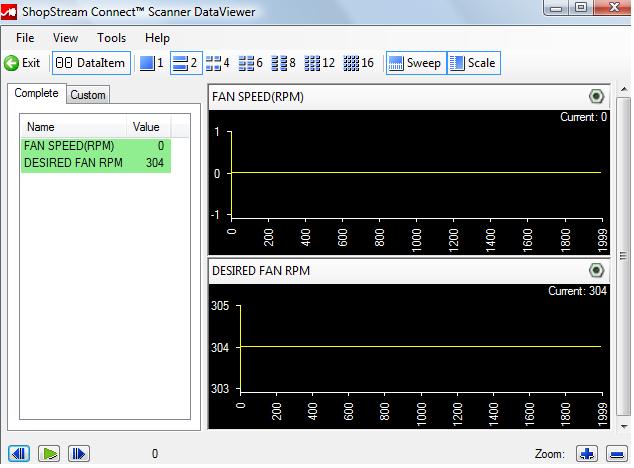This screenshot has width=634, height=468.
Task: Switch to the Custom tab
Action: [88, 95]
